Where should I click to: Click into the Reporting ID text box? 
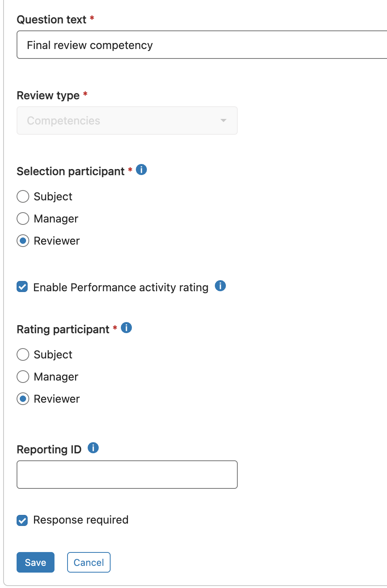127,475
